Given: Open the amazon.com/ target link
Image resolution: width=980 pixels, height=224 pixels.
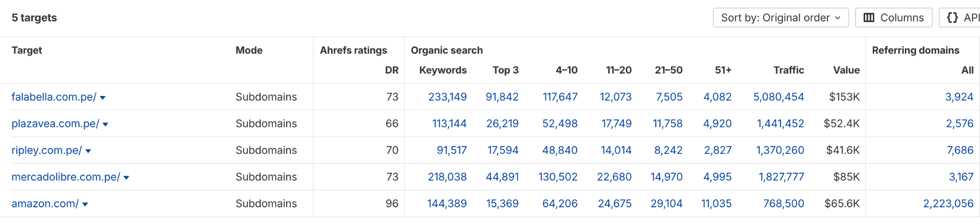Looking at the screenshot, I should pos(45,204).
